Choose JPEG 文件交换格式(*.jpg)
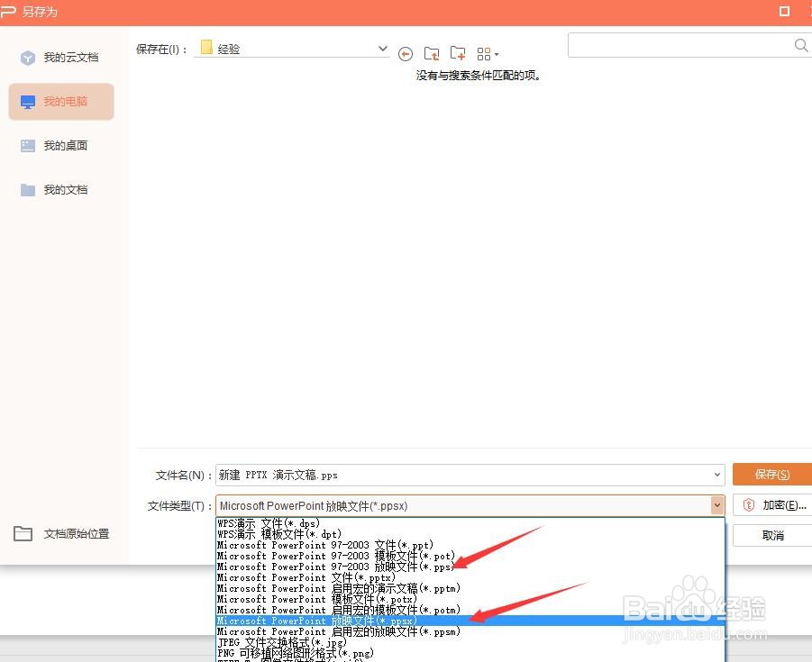 pos(470,642)
